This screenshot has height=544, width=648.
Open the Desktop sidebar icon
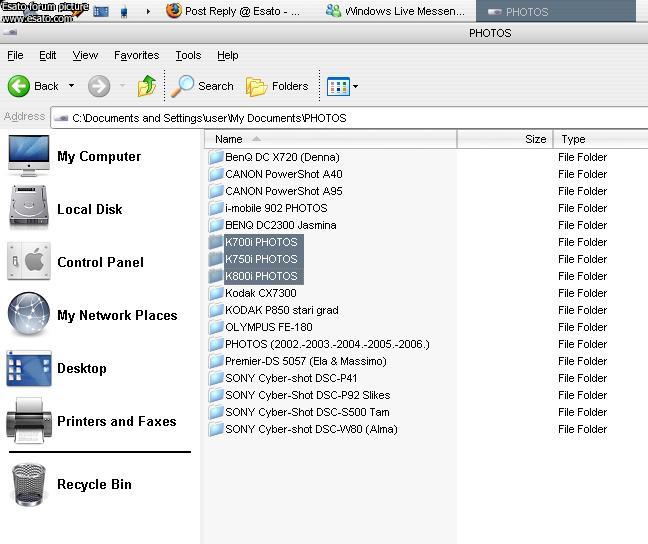tap(29, 368)
